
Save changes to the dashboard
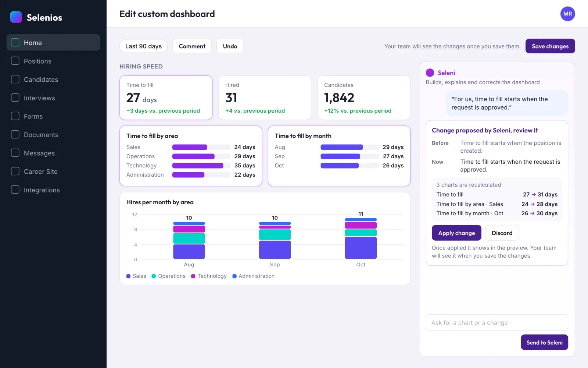click(x=550, y=46)
